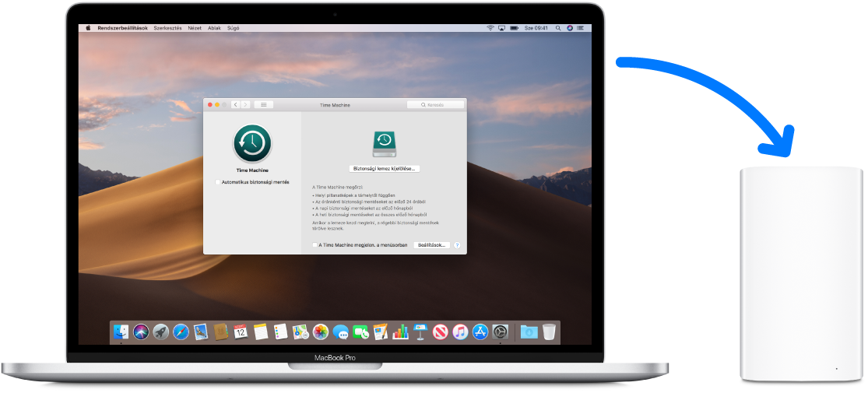Go back with the left arrow button
This screenshot has height=393, width=868.
point(235,104)
